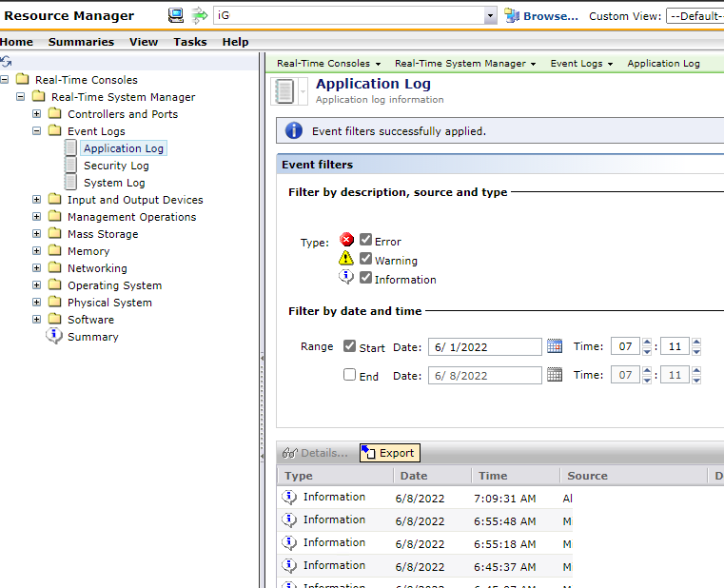Enable the End range checkbox
This screenshot has height=588, width=724.
pyautogui.click(x=349, y=374)
